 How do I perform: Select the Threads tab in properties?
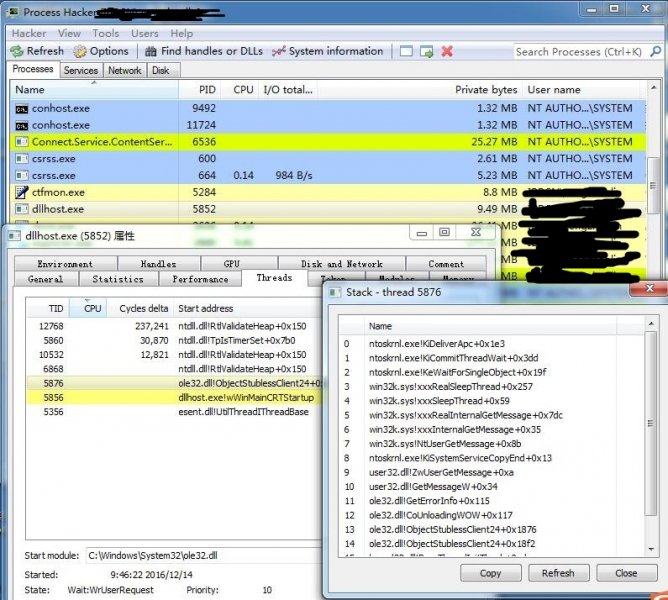[x=274, y=278]
